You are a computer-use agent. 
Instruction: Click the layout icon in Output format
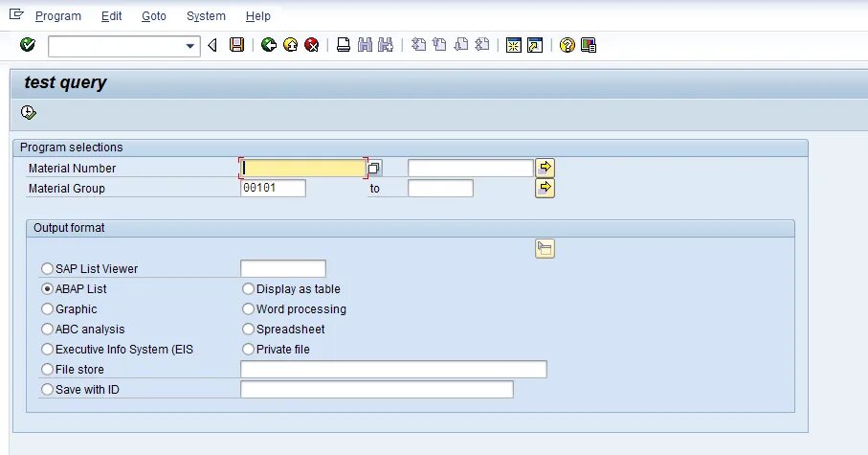(x=545, y=249)
